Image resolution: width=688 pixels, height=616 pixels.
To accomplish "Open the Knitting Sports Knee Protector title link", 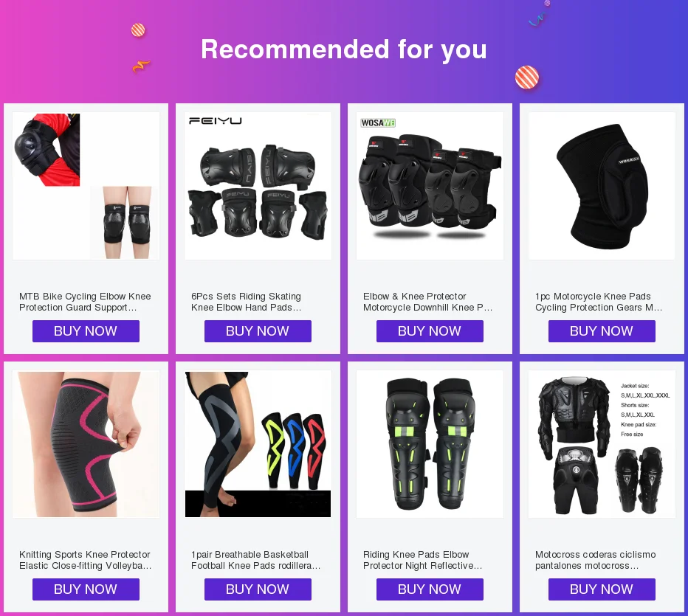I will pos(85,560).
